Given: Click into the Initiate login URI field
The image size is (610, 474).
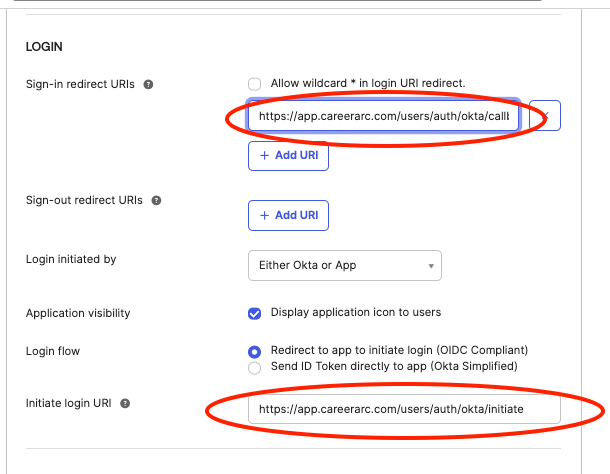Looking at the screenshot, I should click(x=404, y=410).
